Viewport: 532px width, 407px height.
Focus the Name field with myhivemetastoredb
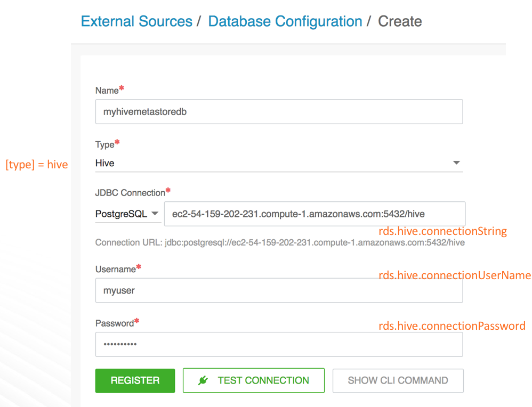pyautogui.click(x=279, y=111)
